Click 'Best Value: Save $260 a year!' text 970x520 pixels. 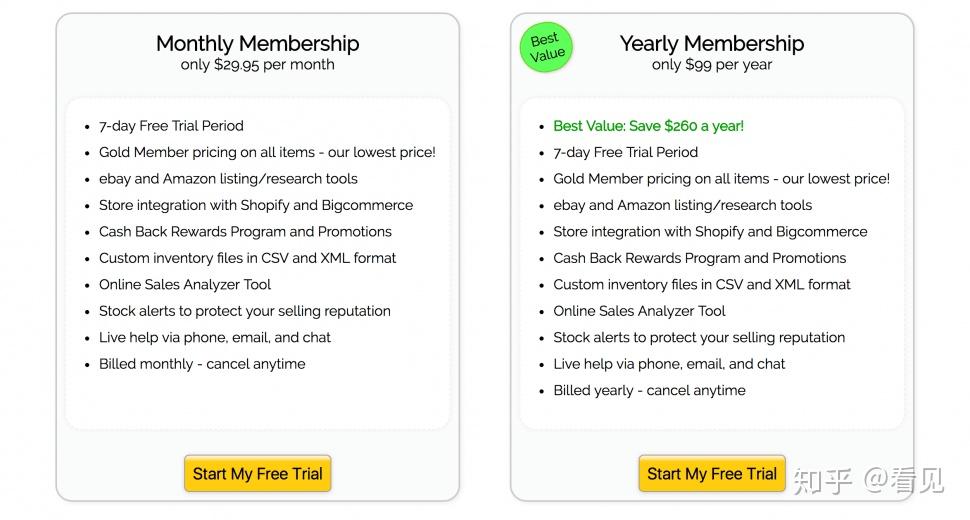tap(648, 126)
